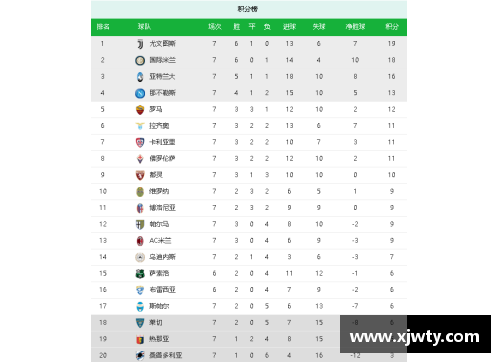The width and height of the screenshot is (500, 362).
Task: Select the Cagliari team badge
Action: coord(140,142)
